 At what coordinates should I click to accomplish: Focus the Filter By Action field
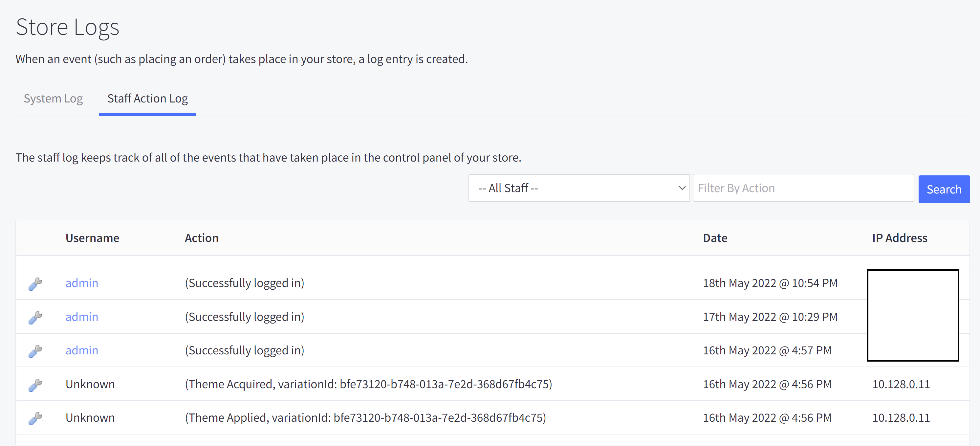(x=803, y=188)
